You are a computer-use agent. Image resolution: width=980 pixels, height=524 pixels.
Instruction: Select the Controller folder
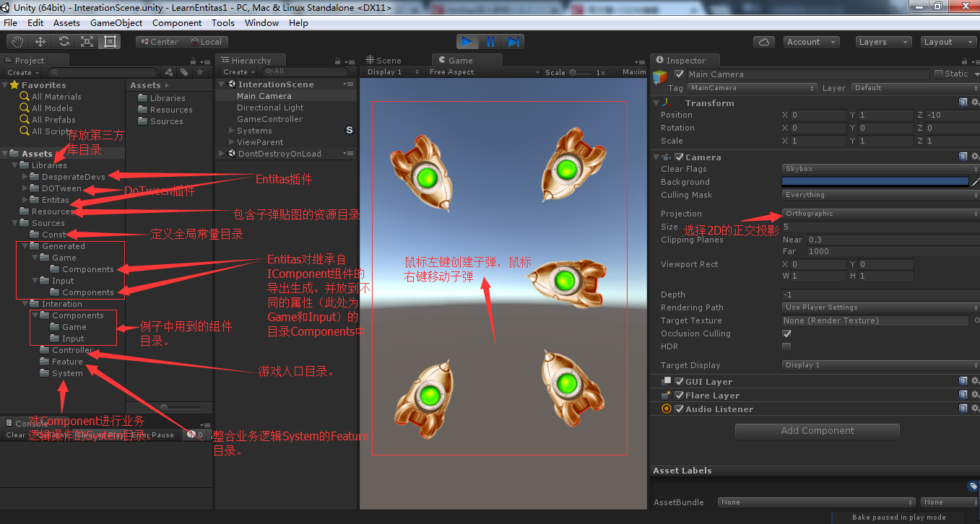66,350
